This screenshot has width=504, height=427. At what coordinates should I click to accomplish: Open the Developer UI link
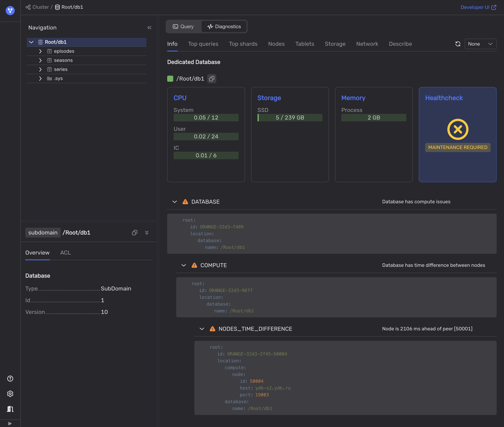point(478,7)
